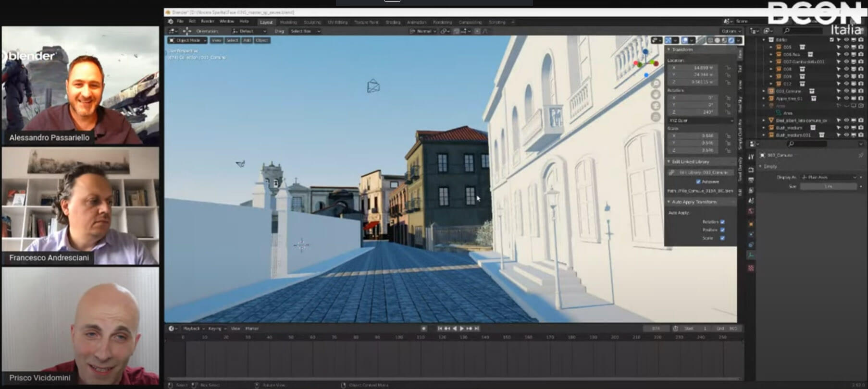868x389 pixels.
Task: Switch to the UV Editing workspace tab
Action: click(337, 22)
